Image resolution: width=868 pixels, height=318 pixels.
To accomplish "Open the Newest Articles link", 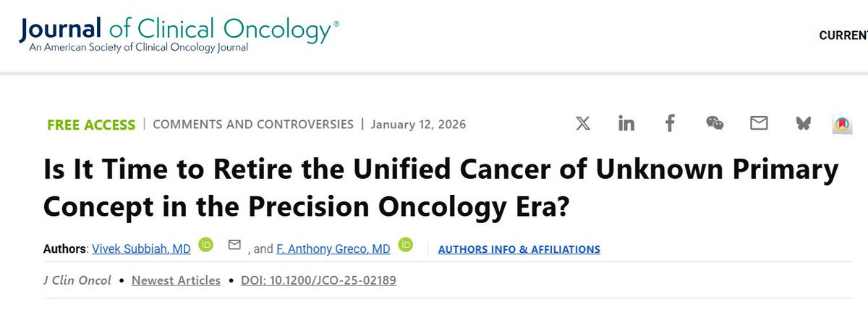I will pyautogui.click(x=176, y=280).
